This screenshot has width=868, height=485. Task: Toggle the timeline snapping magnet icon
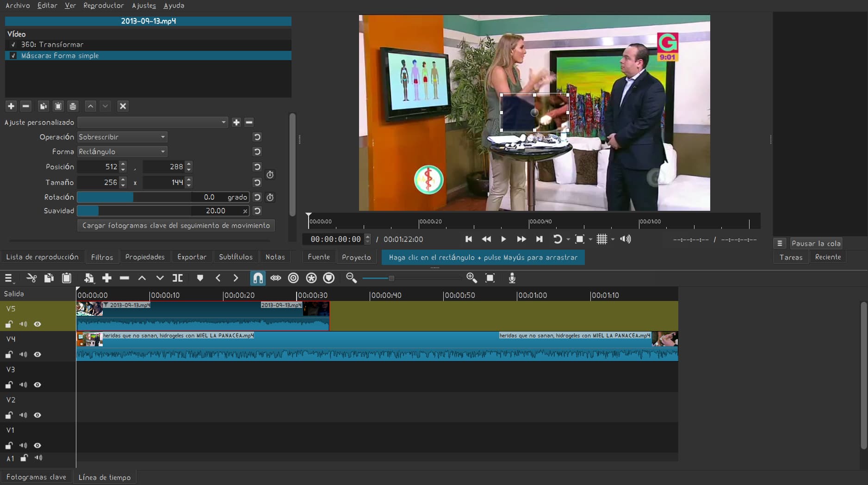point(258,278)
